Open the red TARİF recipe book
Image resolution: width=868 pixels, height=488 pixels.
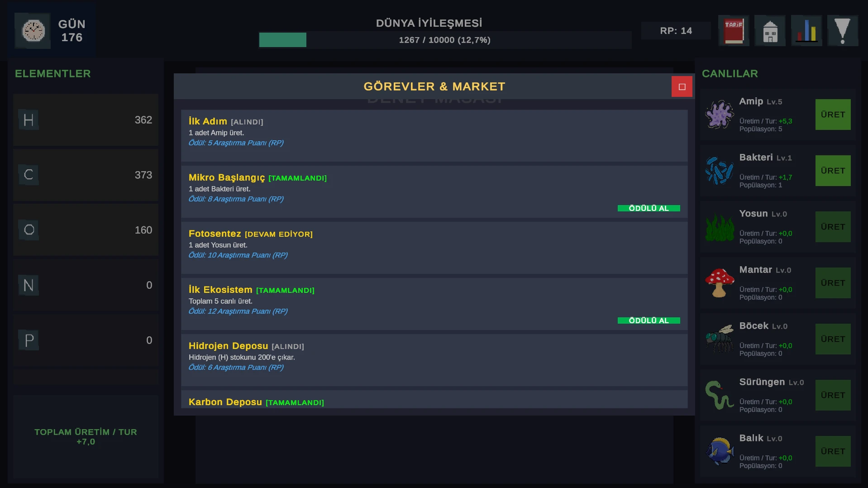point(734,31)
